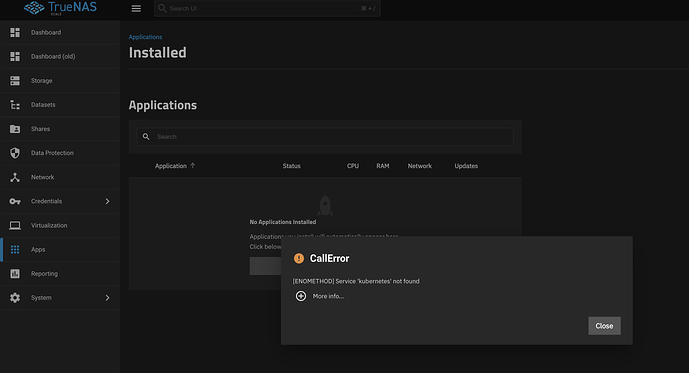Click the CPU column header
This screenshot has width=689, height=373.
click(x=353, y=166)
